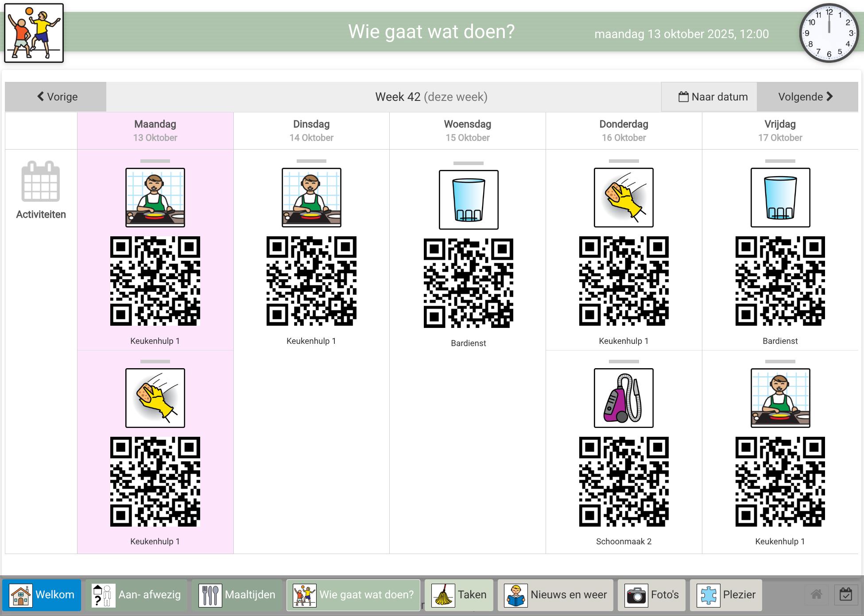Switch to the Maaltijden tab
Screen dimensions: 864x616
pyautogui.click(x=237, y=595)
